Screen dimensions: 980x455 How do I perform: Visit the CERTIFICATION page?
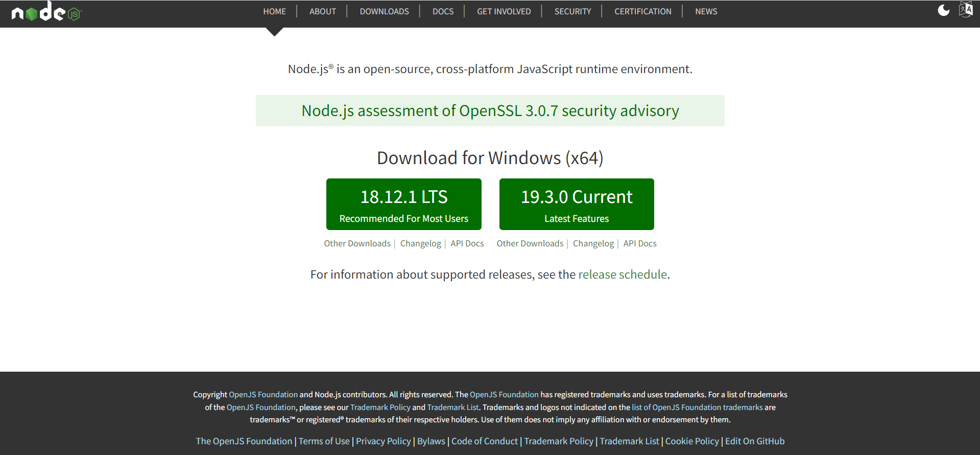(x=642, y=11)
